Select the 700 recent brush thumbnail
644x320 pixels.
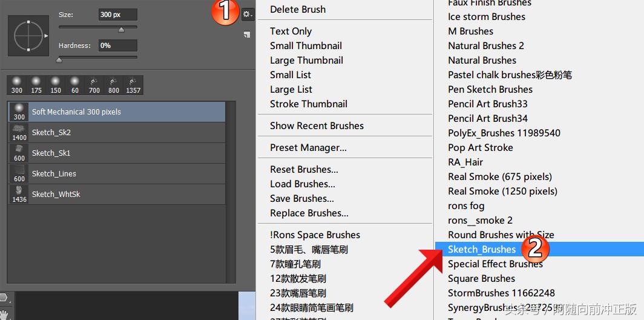pos(94,85)
